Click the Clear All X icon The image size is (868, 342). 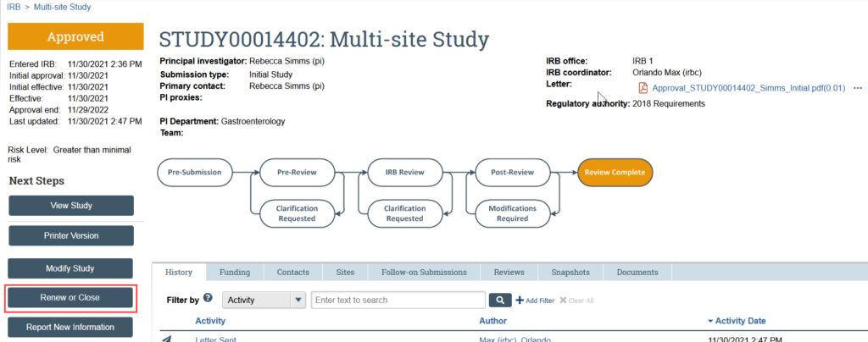tap(562, 301)
